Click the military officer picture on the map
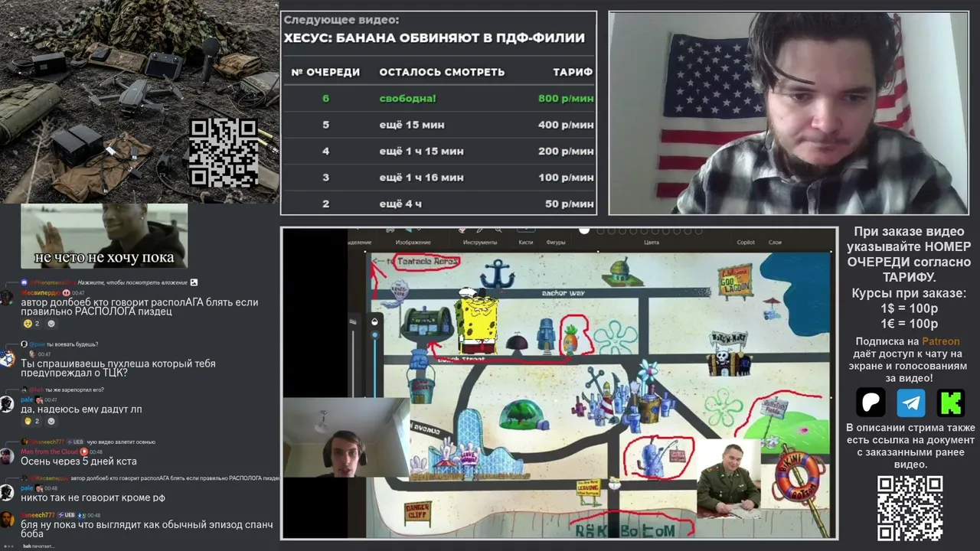 click(728, 478)
